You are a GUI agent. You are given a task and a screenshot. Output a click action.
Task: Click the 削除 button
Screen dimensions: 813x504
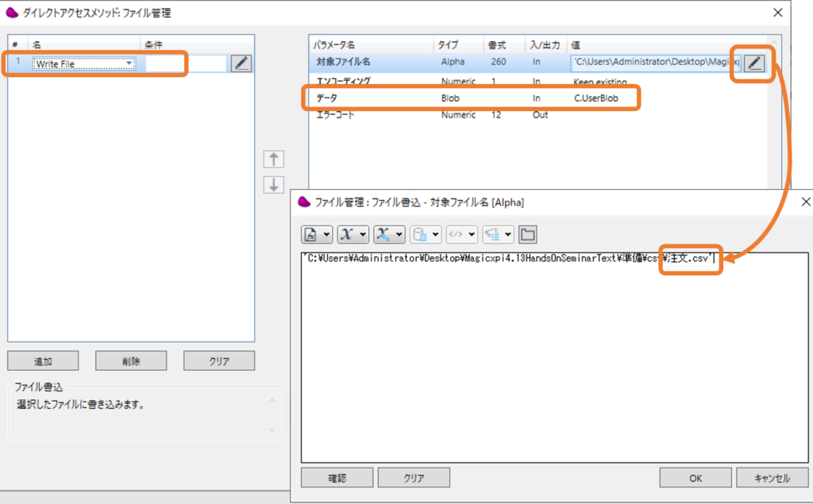point(131,361)
